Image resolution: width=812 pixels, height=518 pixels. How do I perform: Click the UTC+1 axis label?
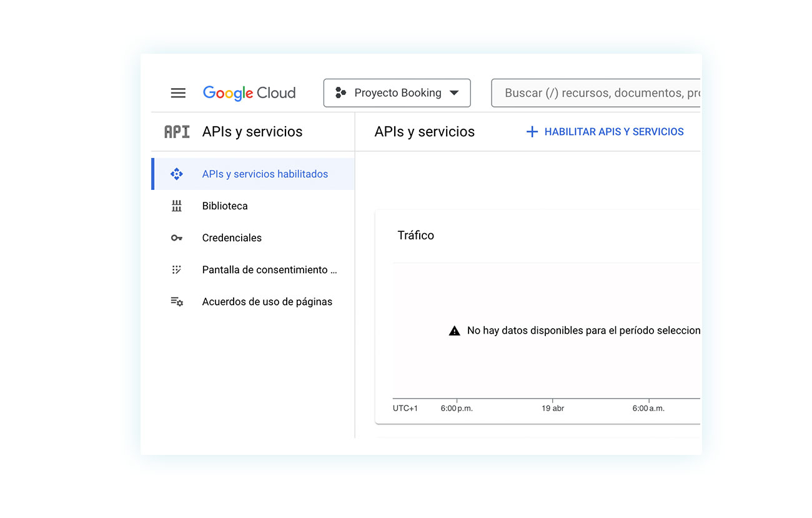coord(405,409)
